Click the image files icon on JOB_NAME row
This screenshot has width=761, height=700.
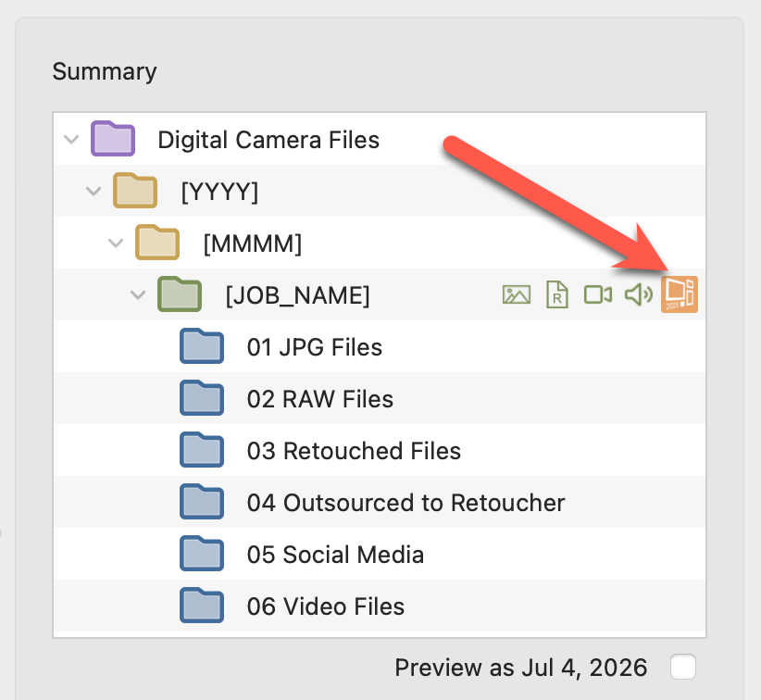pos(516,294)
